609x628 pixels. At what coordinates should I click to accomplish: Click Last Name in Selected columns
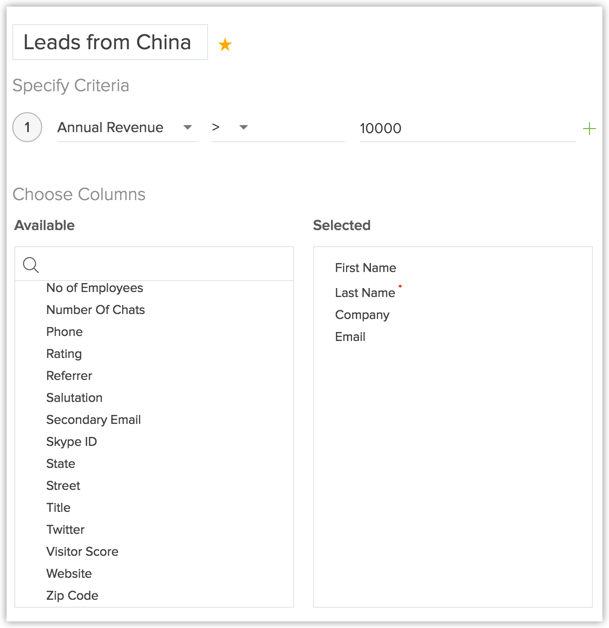pyautogui.click(x=365, y=293)
